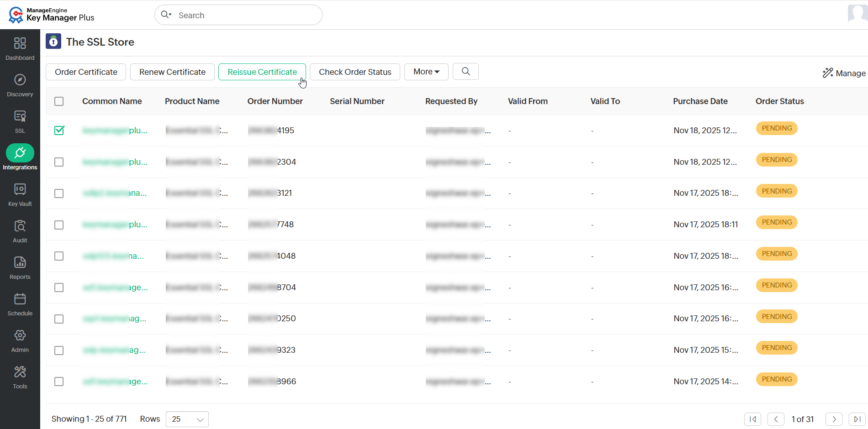Click the SSL Store lock icon
The image size is (868, 429).
click(53, 42)
